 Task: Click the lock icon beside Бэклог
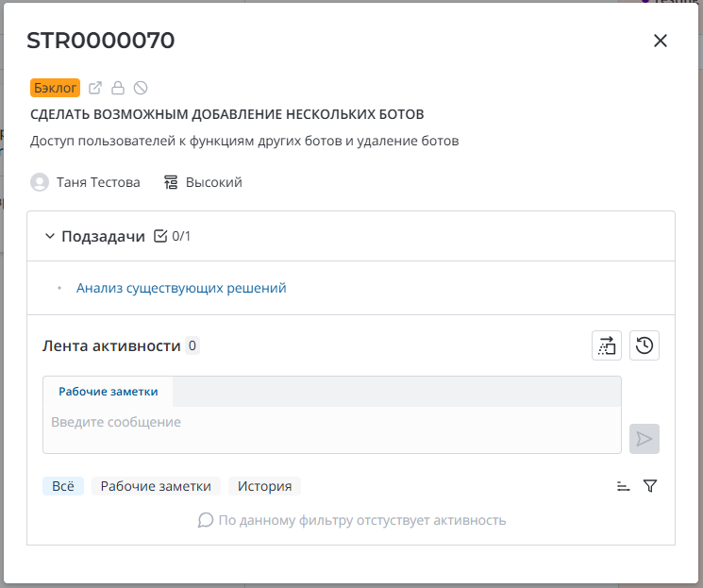click(x=118, y=88)
